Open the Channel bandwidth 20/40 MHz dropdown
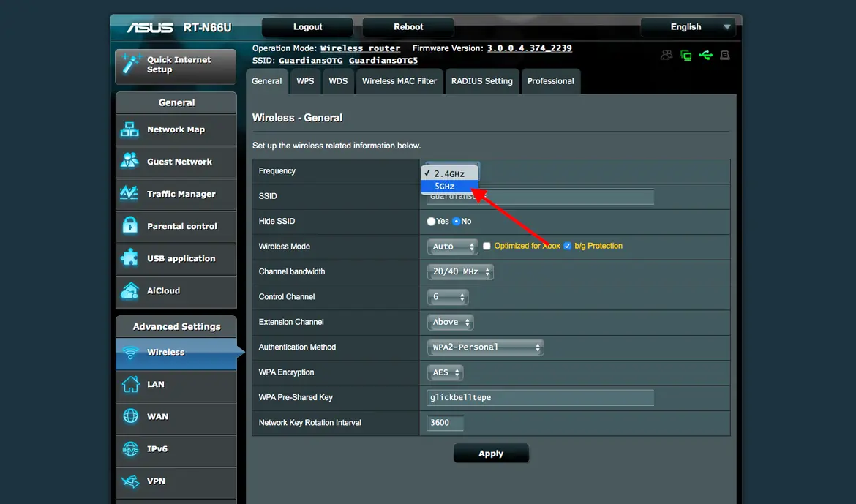856x504 pixels. 460,271
